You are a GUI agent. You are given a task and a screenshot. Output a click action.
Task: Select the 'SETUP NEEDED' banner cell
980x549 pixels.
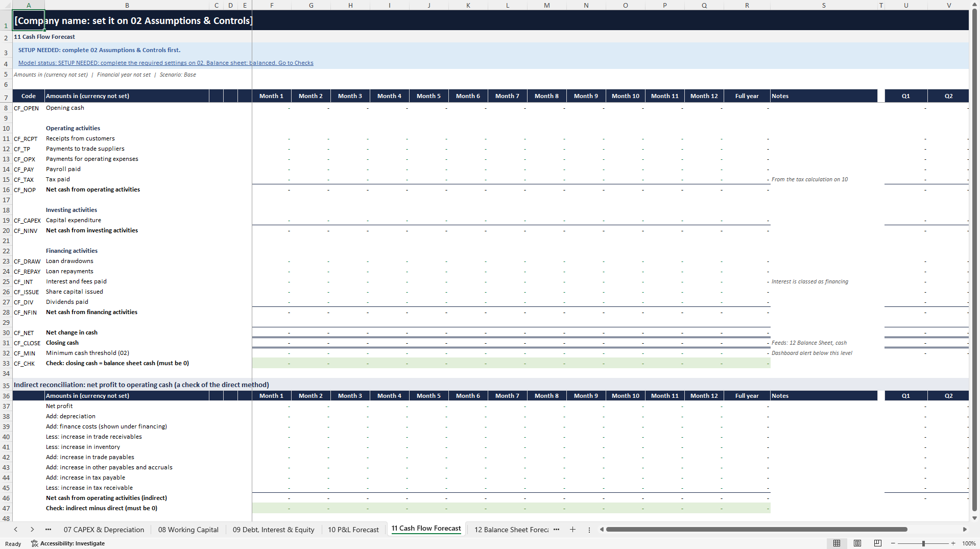coord(100,50)
